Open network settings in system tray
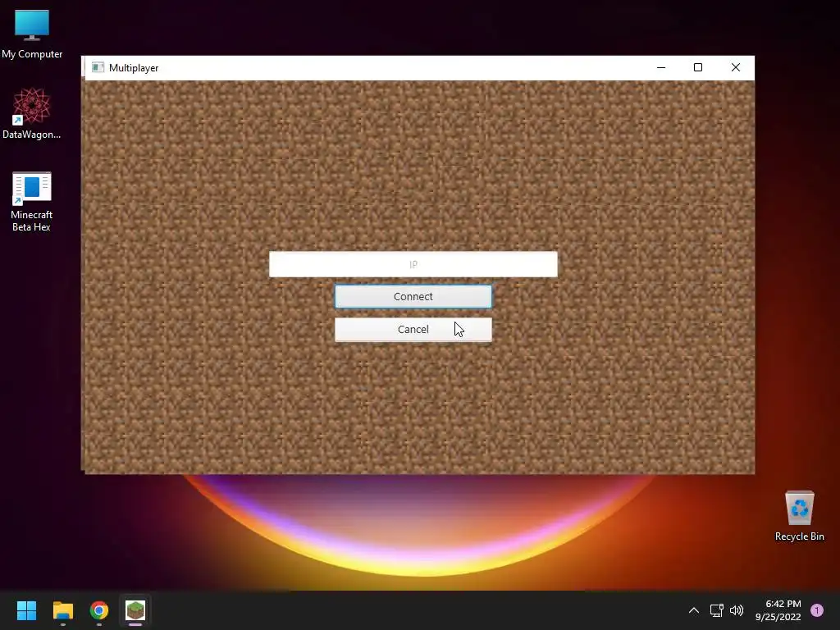The image size is (840, 630). 716,610
